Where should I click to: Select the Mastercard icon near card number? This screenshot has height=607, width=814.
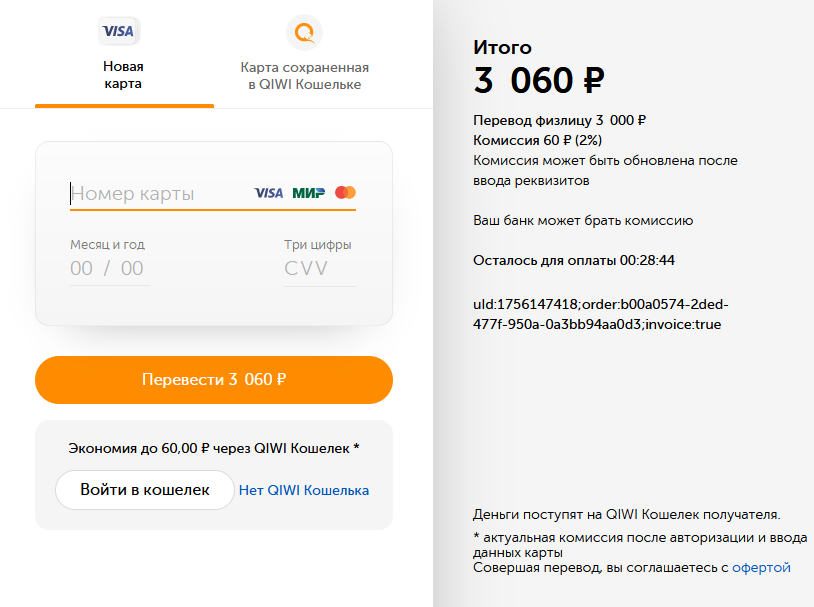point(344,191)
